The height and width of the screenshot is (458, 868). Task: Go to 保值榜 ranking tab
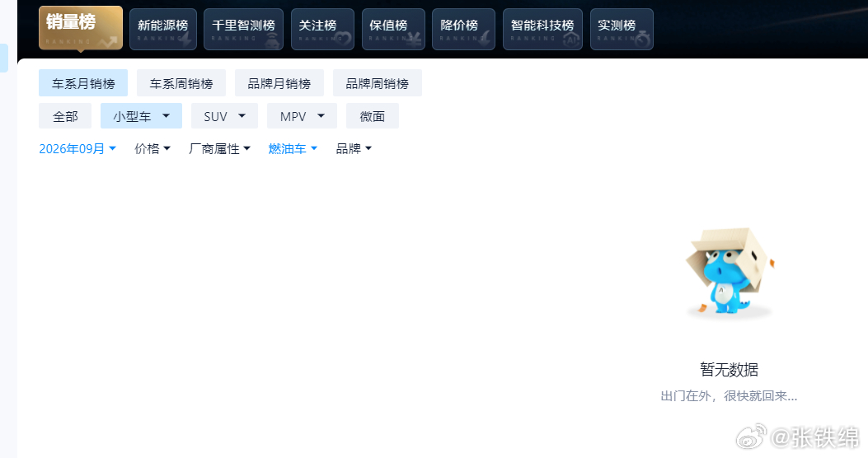click(x=393, y=30)
